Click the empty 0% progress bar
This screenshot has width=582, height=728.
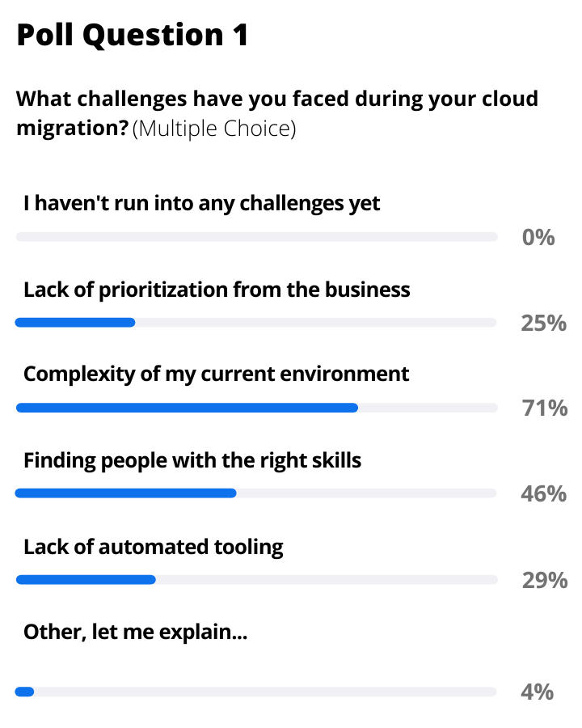tap(256, 237)
